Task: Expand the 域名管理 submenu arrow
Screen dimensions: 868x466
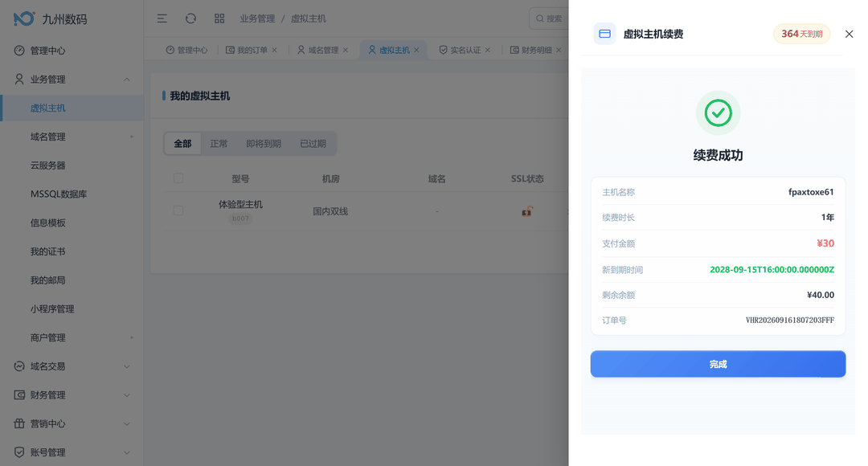Action: pos(132,137)
